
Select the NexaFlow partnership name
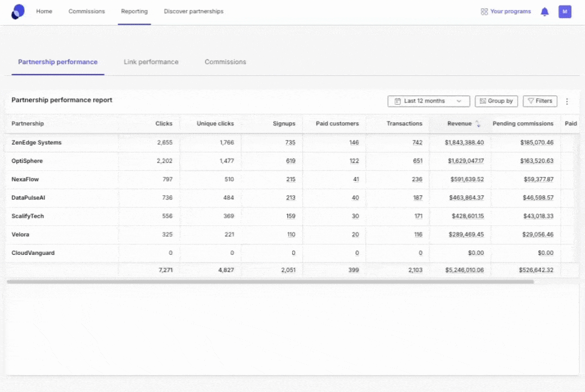tap(25, 180)
